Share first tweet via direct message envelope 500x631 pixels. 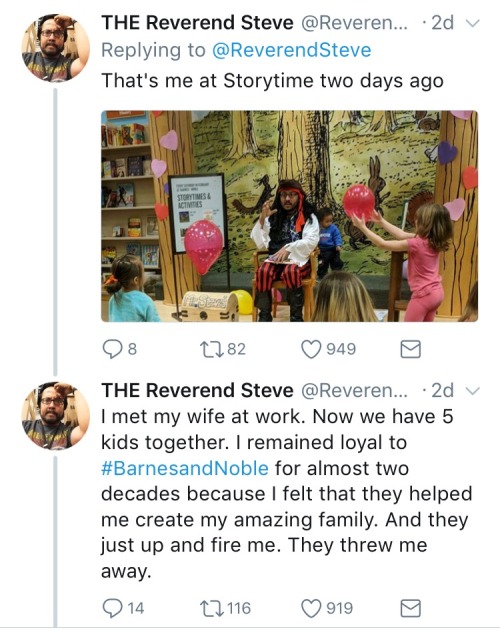[410, 349]
